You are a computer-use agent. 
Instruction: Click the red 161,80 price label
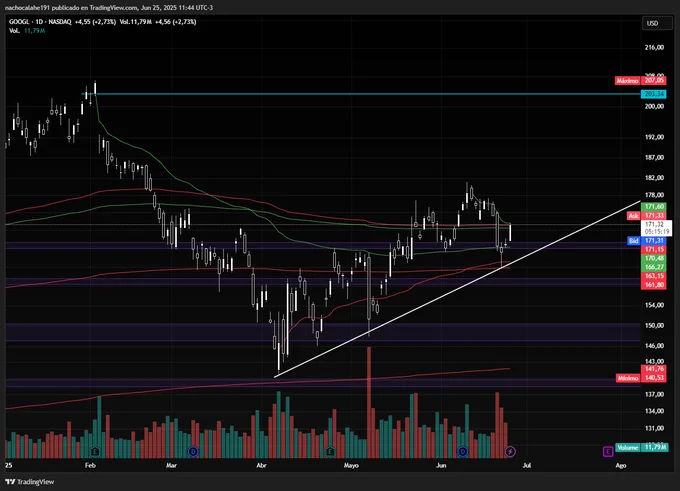pos(654,285)
